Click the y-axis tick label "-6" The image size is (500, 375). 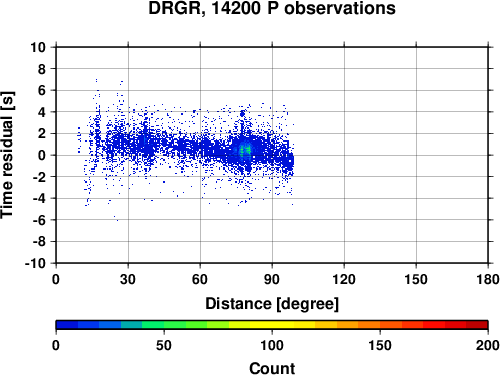(39, 220)
